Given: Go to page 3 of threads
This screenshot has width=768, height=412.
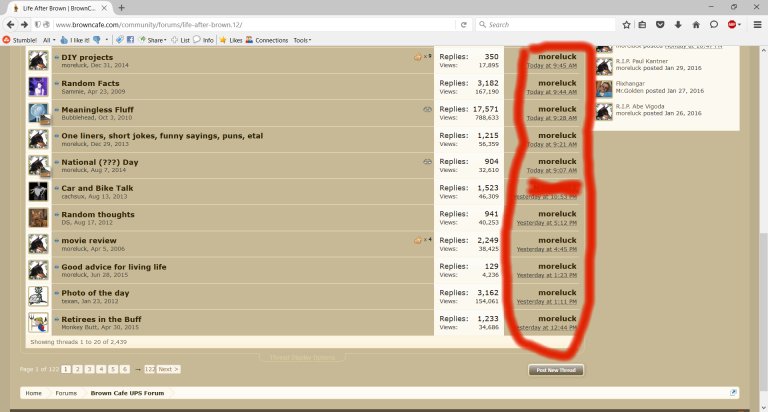Looking at the screenshot, I should 89,369.
